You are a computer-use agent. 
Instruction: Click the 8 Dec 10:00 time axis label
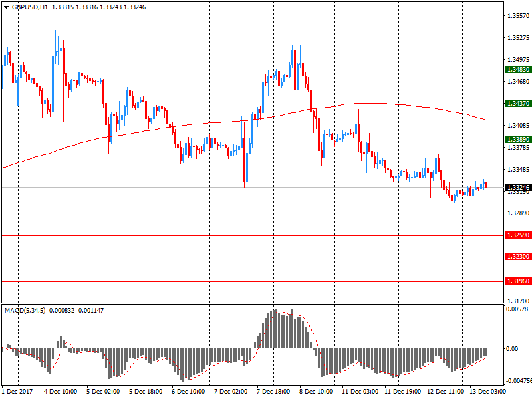[315, 392]
